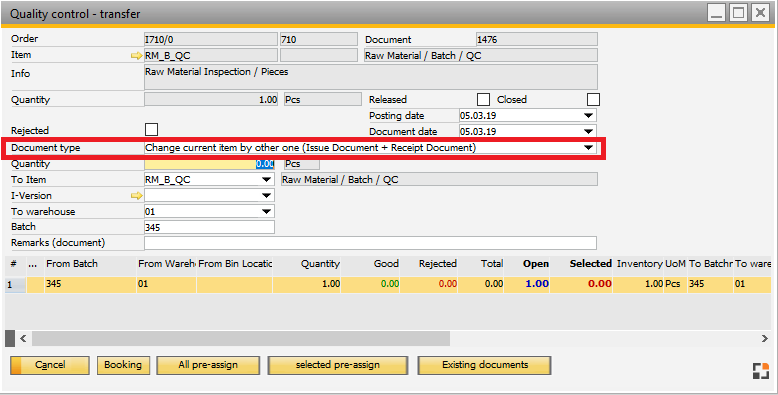Click the Open column header

click(x=528, y=264)
